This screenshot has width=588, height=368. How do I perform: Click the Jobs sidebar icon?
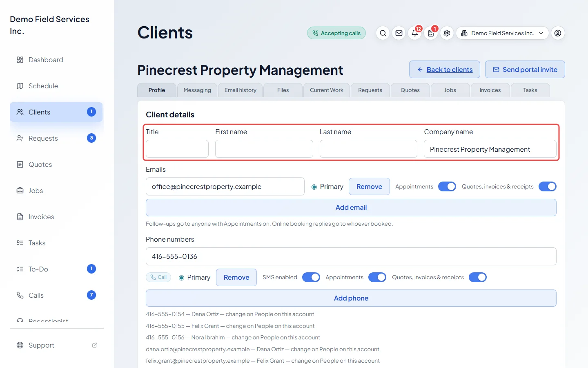(20, 191)
